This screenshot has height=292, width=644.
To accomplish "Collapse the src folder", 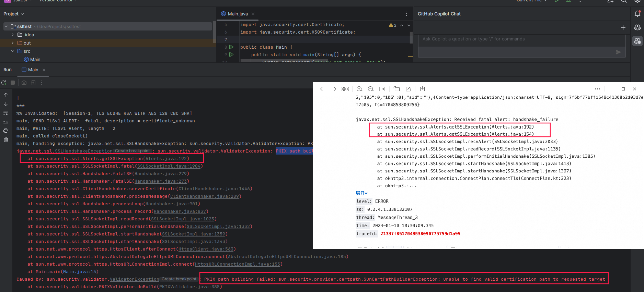I will click(13, 51).
